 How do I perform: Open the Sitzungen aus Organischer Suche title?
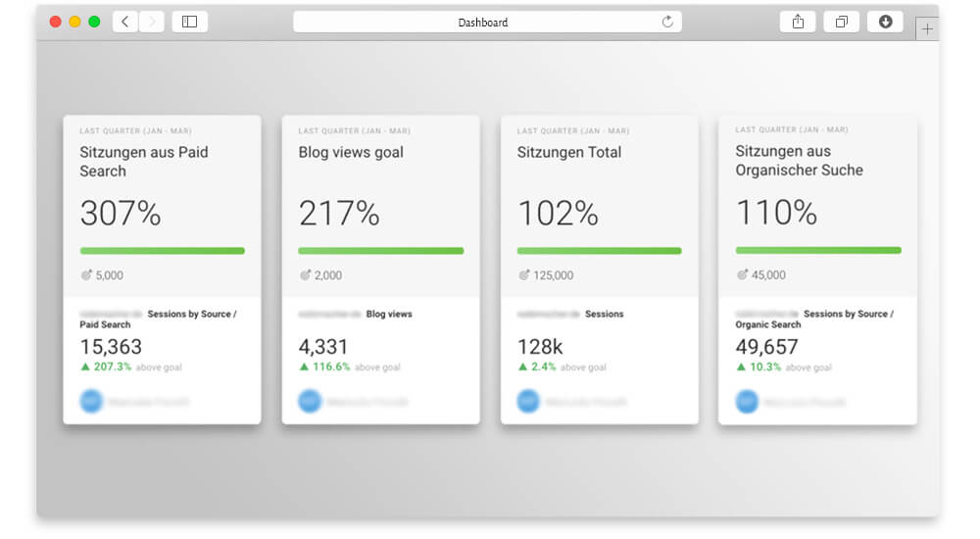[799, 161]
